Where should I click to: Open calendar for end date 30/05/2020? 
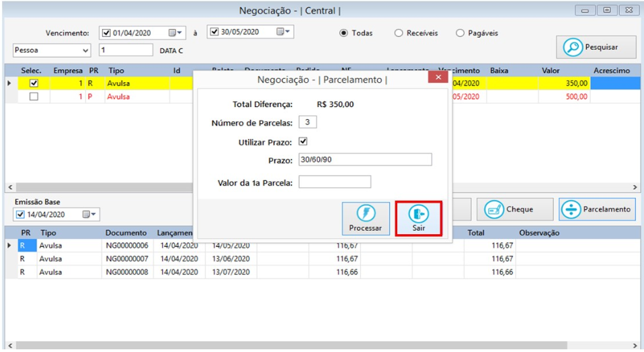pyautogui.click(x=283, y=32)
